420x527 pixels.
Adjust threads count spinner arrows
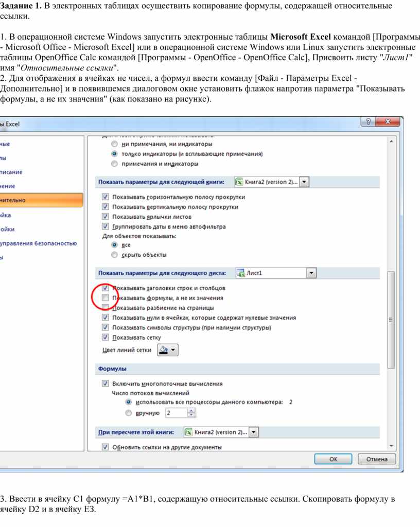pyautogui.click(x=191, y=413)
